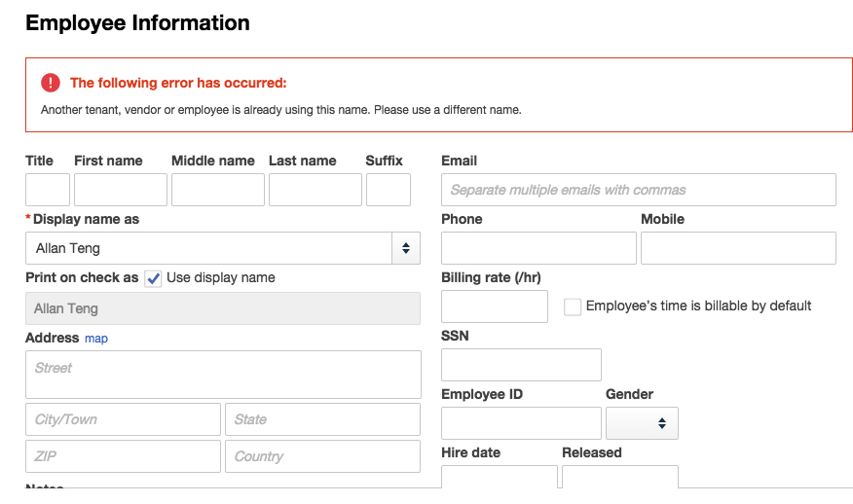Focus the First name field
853x504 pixels.
(121, 190)
